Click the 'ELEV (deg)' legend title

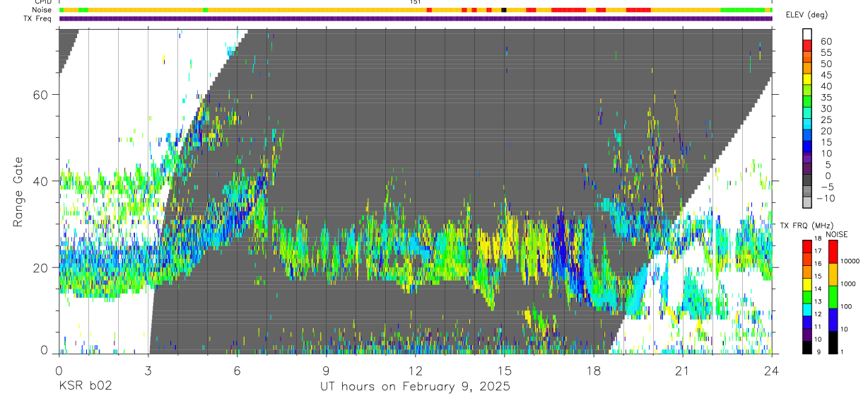[x=807, y=15]
